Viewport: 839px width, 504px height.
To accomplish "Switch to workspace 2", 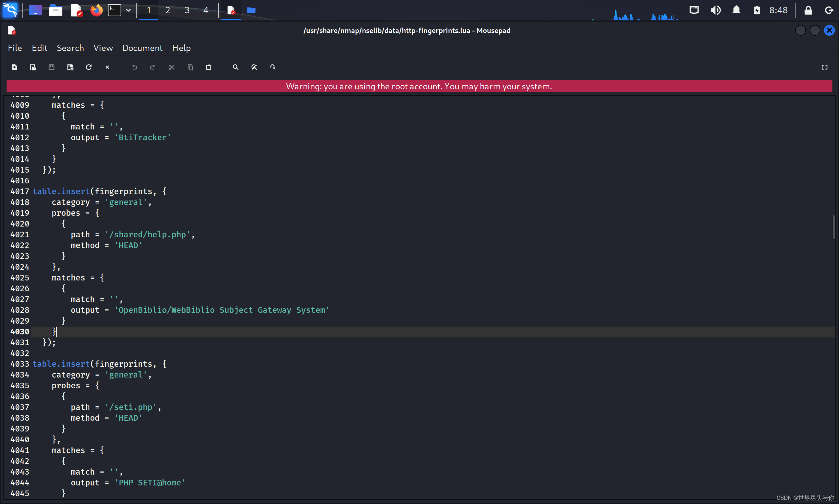I will (168, 10).
